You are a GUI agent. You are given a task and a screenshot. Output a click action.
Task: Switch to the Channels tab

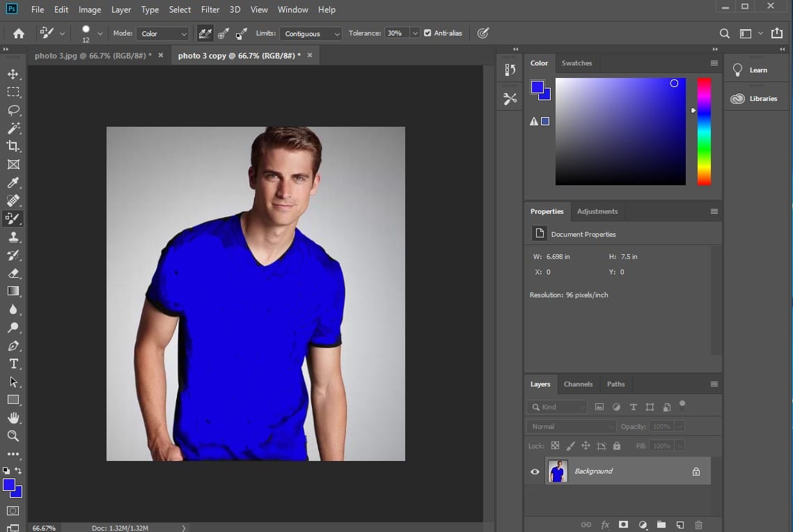[x=578, y=384]
